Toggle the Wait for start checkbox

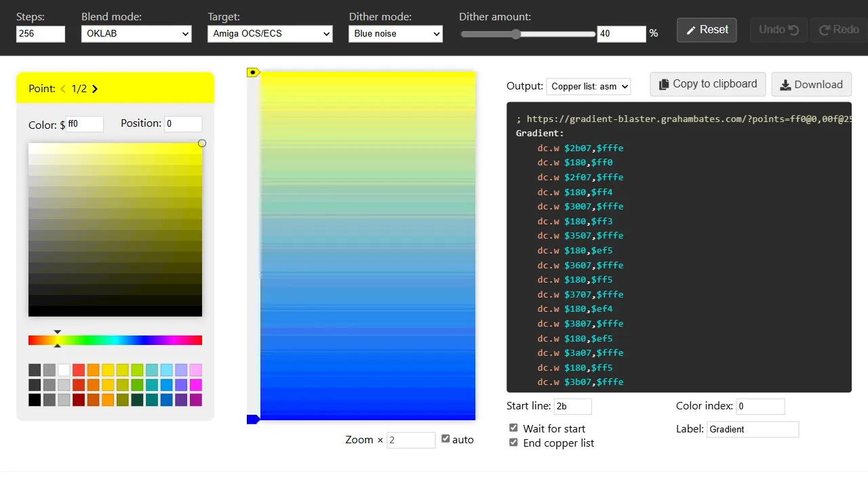click(x=513, y=428)
